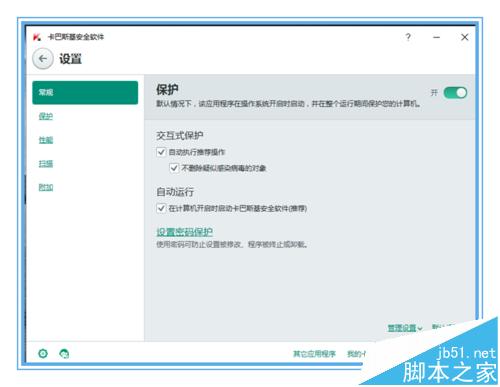Go back using the arrow button beside 设置
The width and height of the screenshot is (500, 387).
pyautogui.click(x=43, y=59)
